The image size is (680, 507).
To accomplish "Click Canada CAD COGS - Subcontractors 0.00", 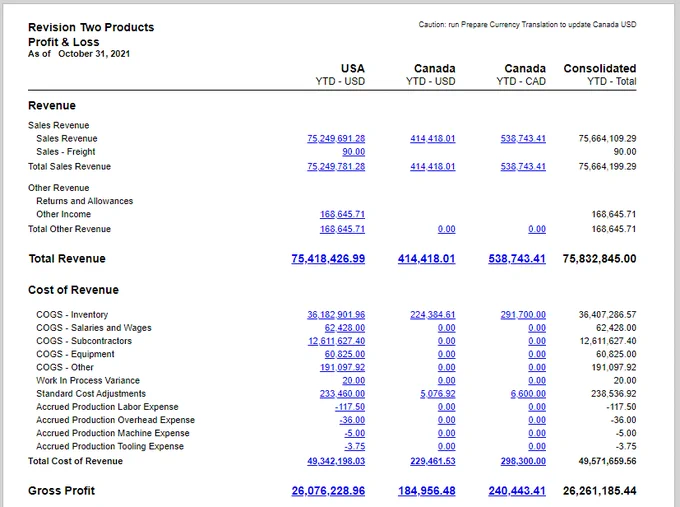I will (537, 341).
